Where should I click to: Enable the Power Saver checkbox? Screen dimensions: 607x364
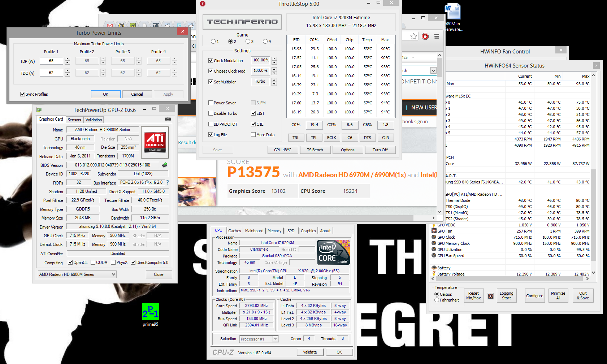pos(211,103)
